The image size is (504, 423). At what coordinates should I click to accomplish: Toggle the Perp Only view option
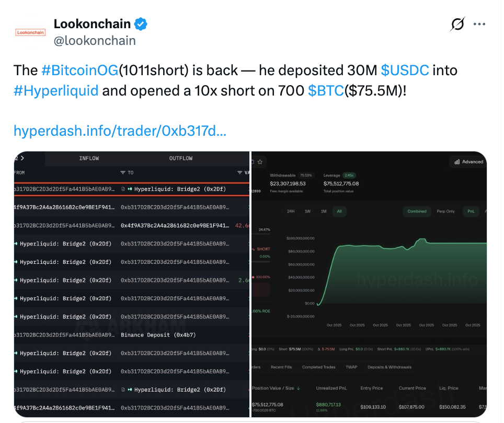pyautogui.click(x=445, y=211)
